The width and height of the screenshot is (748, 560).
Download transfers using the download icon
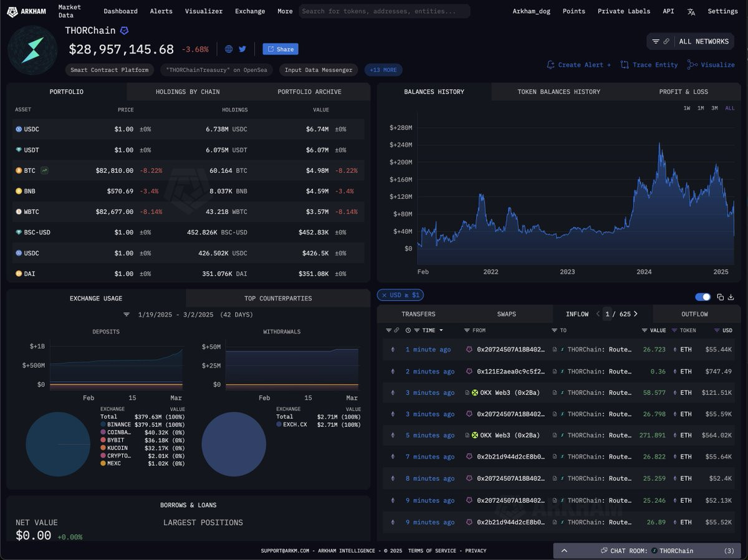(731, 297)
